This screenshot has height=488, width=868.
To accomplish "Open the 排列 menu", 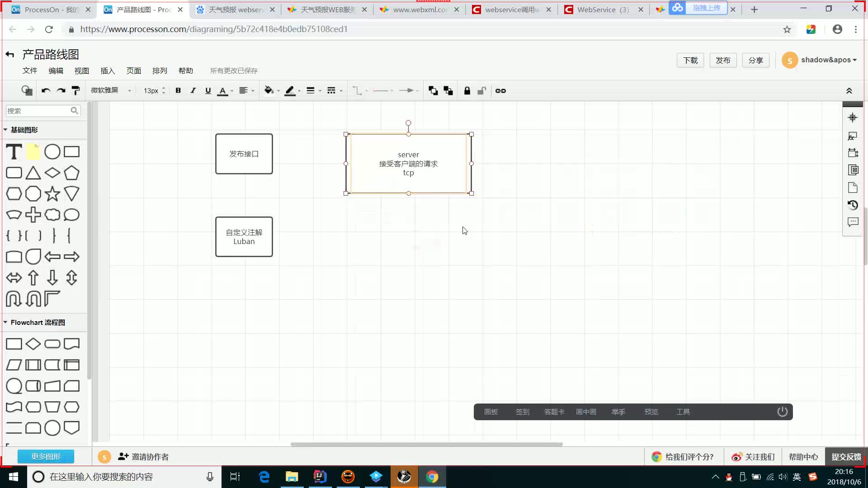I will 160,71.
